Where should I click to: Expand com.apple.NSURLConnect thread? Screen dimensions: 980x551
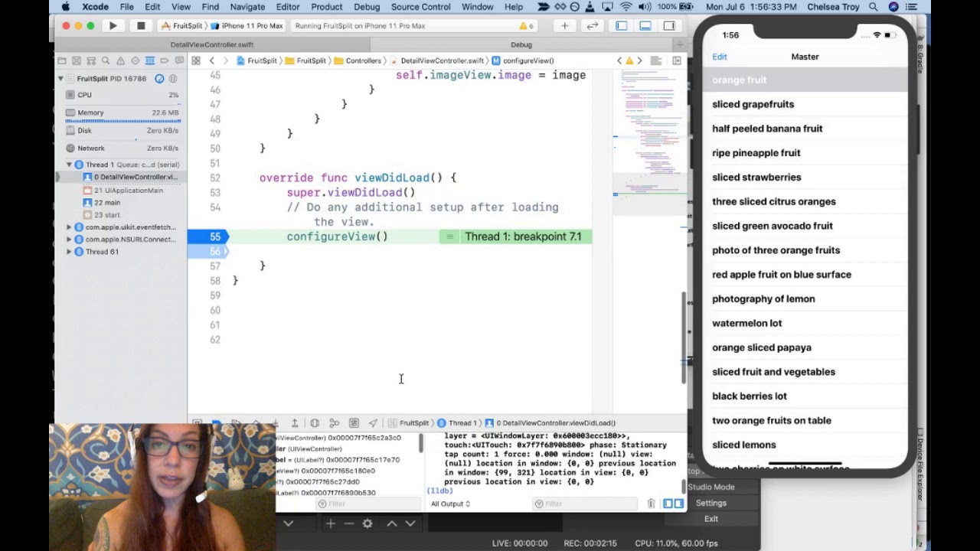(69, 240)
